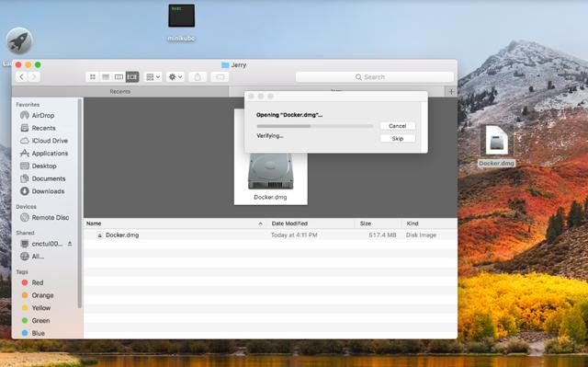
Task: Sort files by Kind column
Action: [429, 224]
